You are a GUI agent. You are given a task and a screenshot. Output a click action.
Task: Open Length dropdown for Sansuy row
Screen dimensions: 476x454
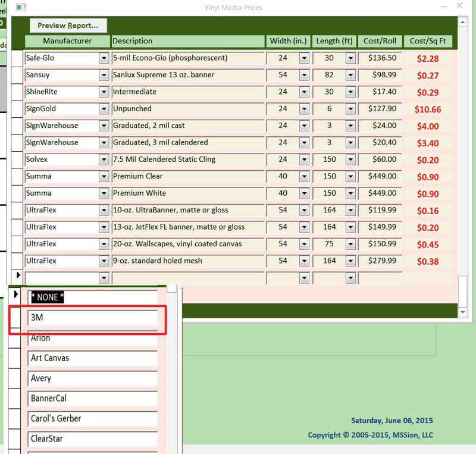pyautogui.click(x=350, y=75)
